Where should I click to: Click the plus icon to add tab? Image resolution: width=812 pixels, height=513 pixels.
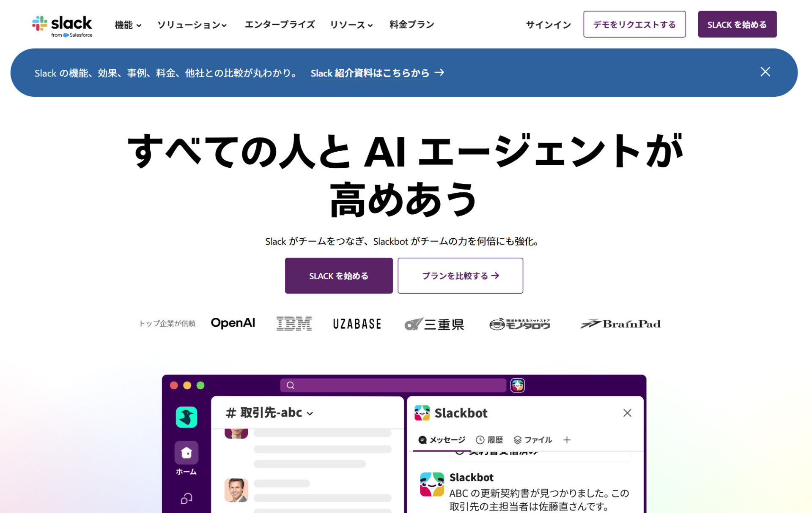pos(567,440)
